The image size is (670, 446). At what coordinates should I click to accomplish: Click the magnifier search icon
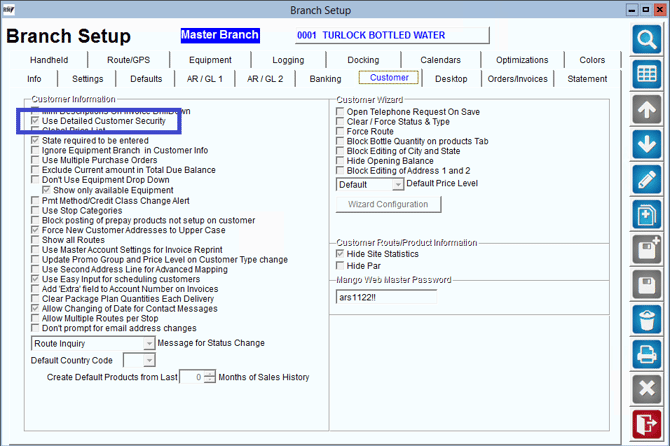[x=646, y=39]
